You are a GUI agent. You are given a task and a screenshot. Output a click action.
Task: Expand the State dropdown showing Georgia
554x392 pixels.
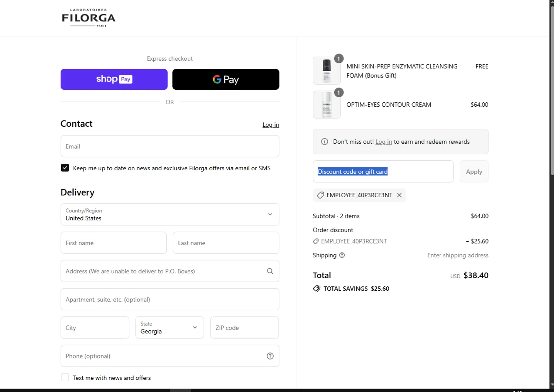170,328
